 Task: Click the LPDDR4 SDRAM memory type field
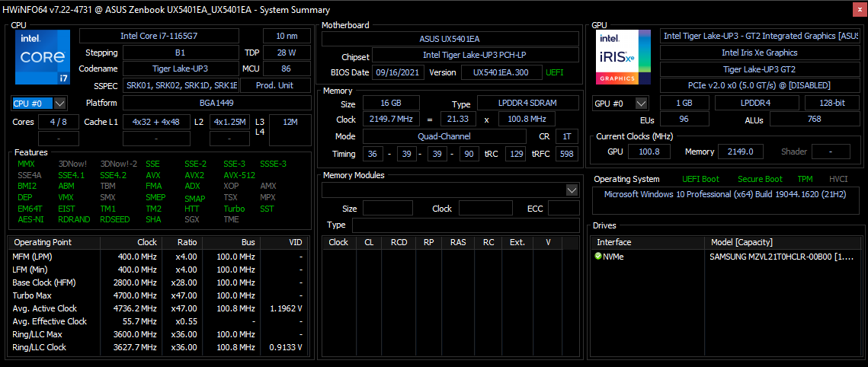point(527,103)
